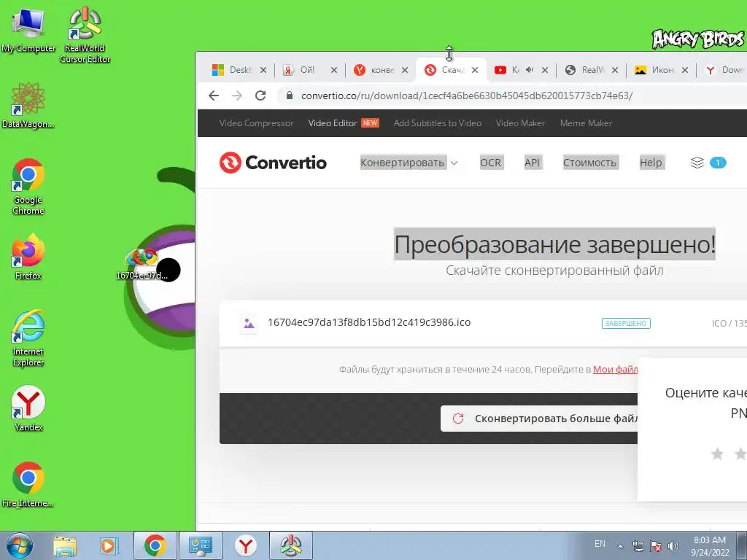Open Yandex browser from taskbar
The width and height of the screenshot is (747, 560).
[x=245, y=545]
